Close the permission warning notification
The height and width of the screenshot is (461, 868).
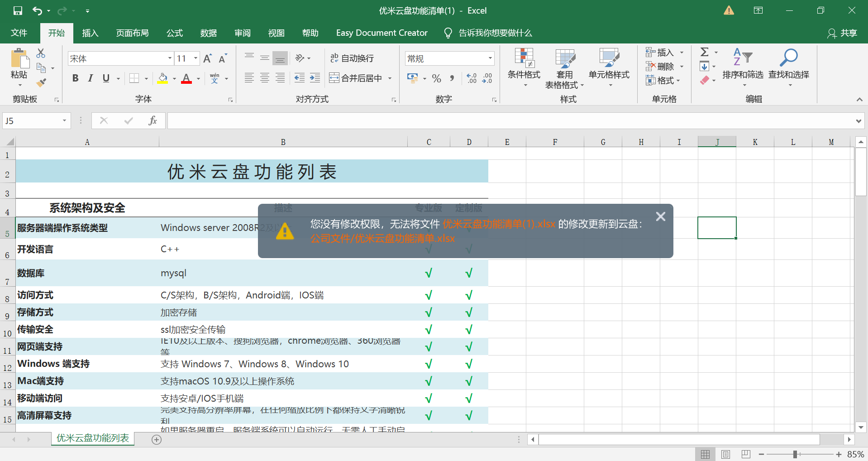click(x=660, y=216)
